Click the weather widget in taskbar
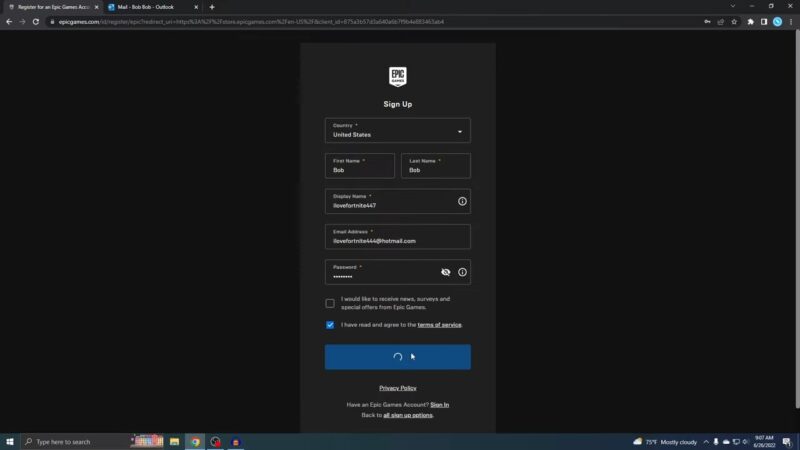800x450 pixels. coord(665,442)
